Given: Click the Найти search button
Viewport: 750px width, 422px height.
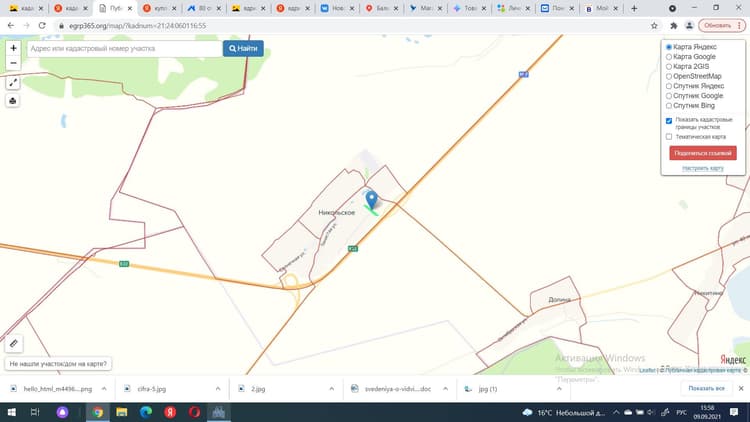Looking at the screenshot, I should [x=243, y=48].
